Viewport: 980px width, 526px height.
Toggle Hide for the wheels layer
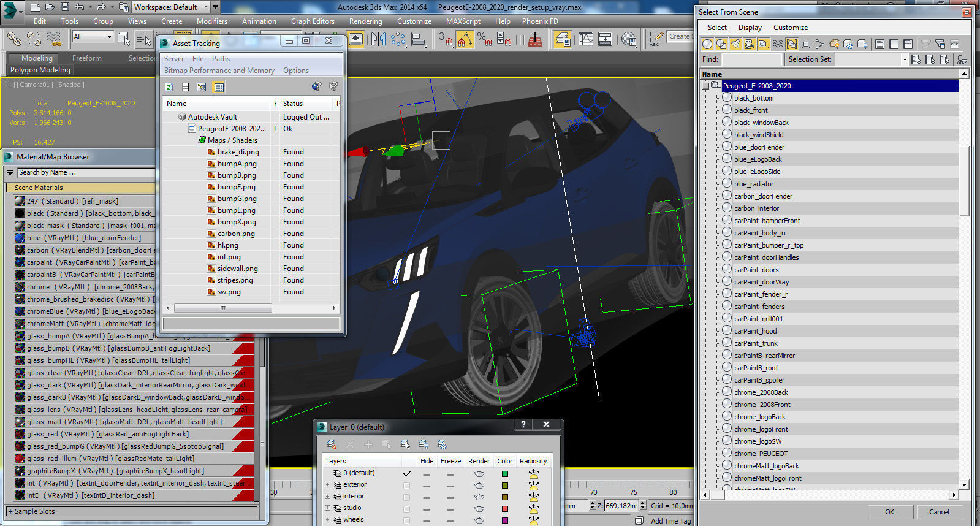427,520
